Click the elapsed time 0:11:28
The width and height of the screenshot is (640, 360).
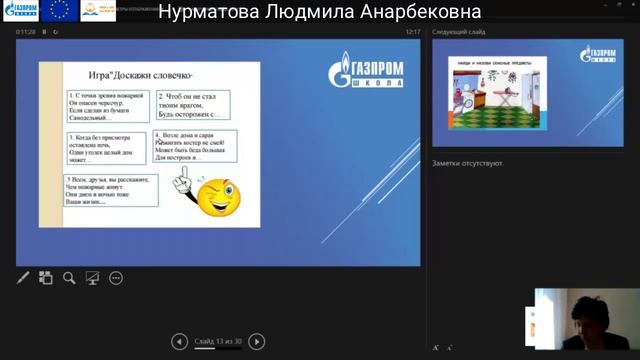(x=26, y=31)
